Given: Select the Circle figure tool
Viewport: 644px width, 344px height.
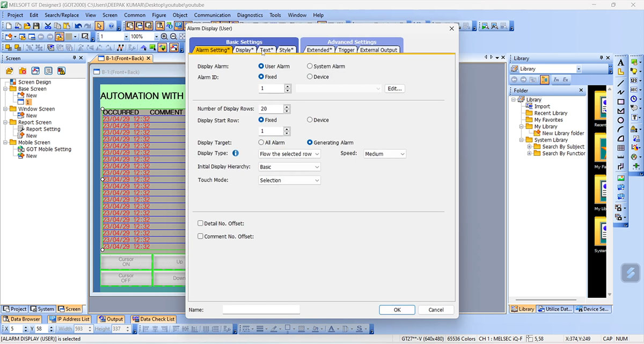Looking at the screenshot, I should [621, 120].
